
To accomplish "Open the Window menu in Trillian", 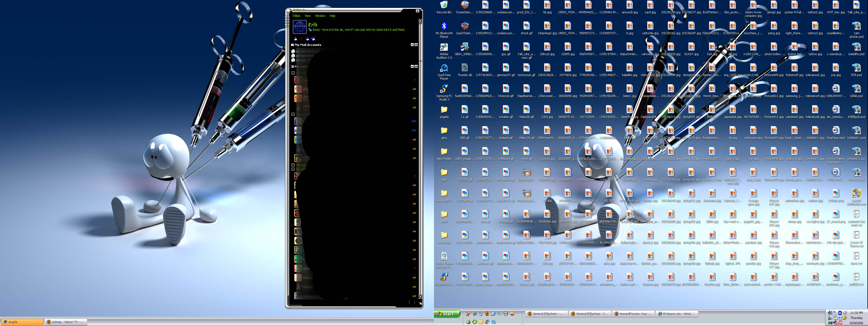I will pos(320,16).
